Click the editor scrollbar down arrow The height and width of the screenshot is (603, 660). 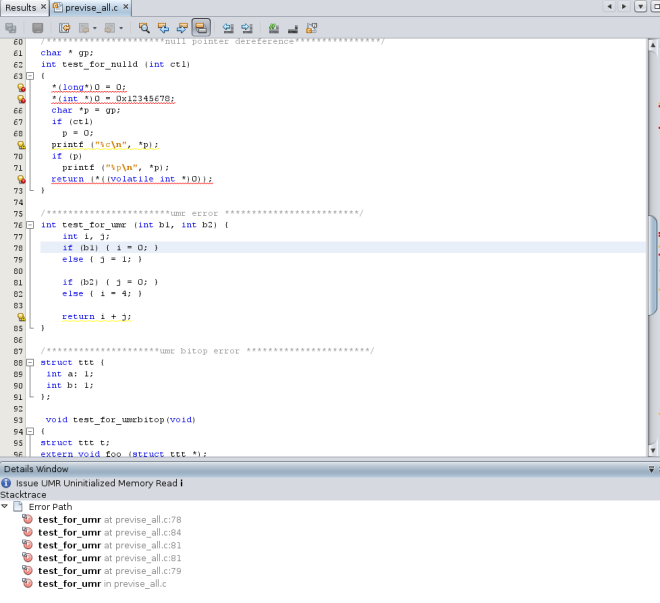click(653, 450)
